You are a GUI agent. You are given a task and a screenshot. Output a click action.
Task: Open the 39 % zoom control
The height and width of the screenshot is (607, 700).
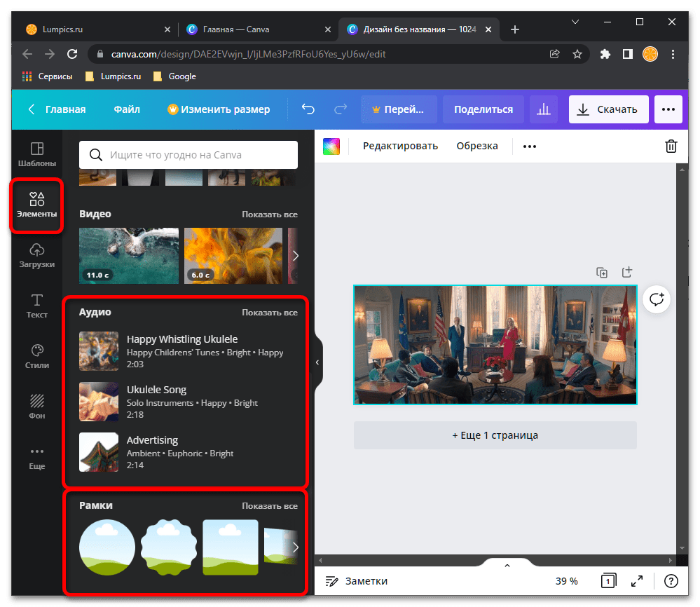(566, 580)
